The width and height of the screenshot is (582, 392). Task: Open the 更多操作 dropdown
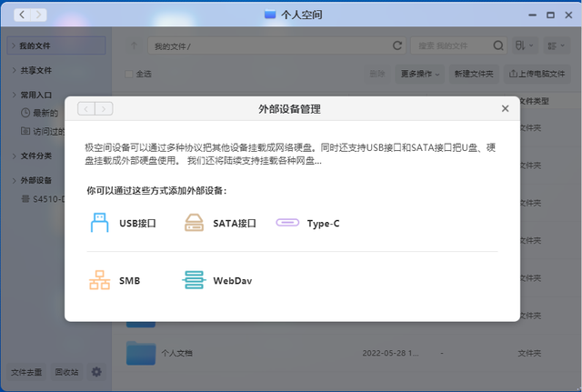420,74
